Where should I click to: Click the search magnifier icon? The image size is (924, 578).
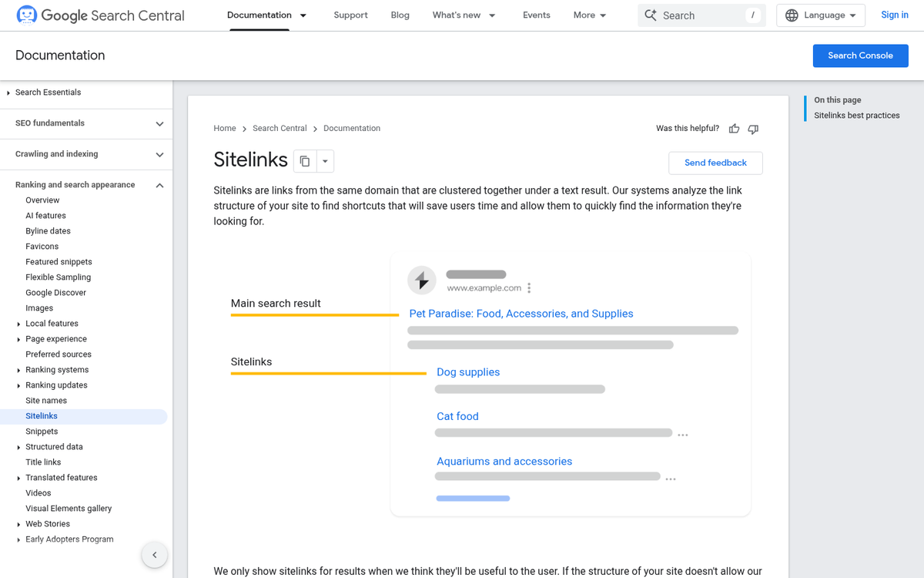pos(651,15)
